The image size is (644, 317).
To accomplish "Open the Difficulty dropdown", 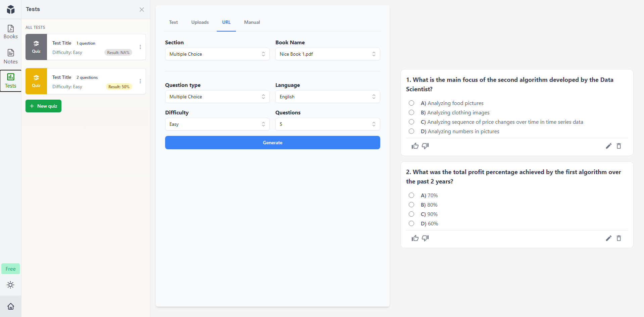I will [217, 124].
